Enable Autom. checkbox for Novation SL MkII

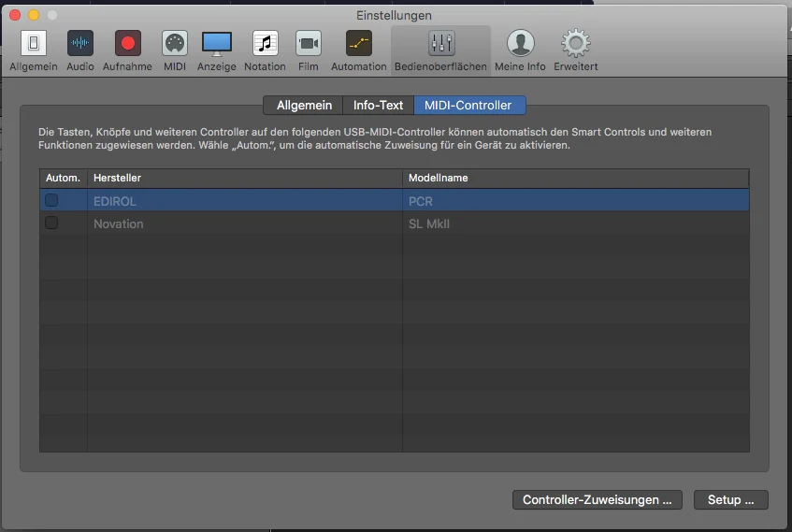[x=51, y=223]
